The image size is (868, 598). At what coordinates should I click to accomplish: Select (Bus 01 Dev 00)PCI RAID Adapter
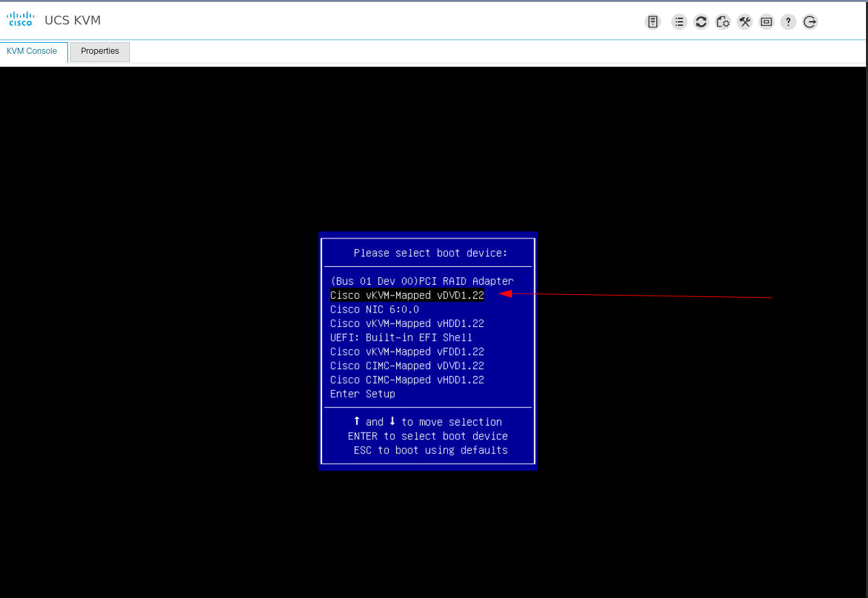(422, 281)
